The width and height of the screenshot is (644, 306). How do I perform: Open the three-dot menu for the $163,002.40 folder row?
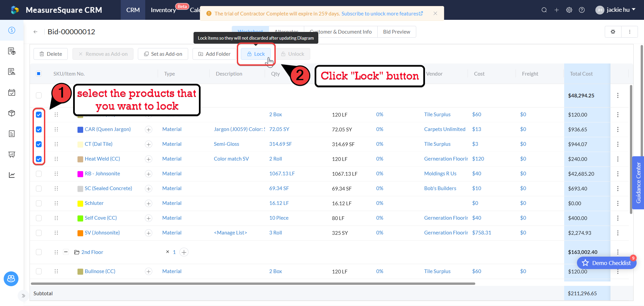[618, 252]
